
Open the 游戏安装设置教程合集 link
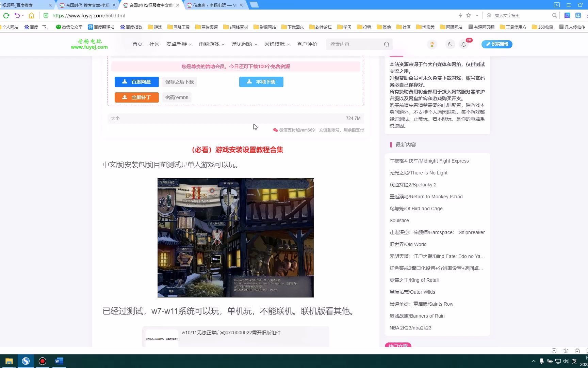click(237, 150)
